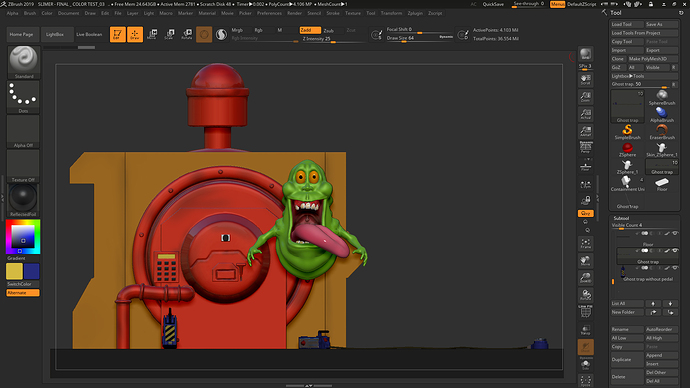Select the Move transform icon
Viewport: 690px width, 388px height.
152,34
